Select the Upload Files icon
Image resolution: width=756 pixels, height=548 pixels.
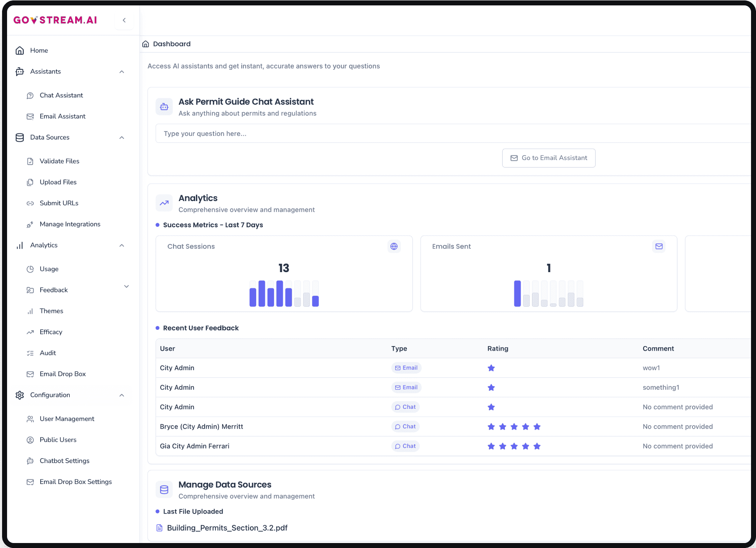pyautogui.click(x=30, y=182)
